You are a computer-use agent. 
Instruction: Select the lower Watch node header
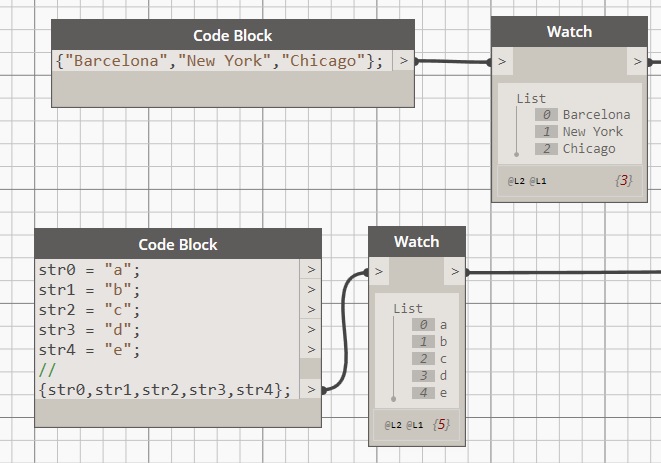[416, 241]
